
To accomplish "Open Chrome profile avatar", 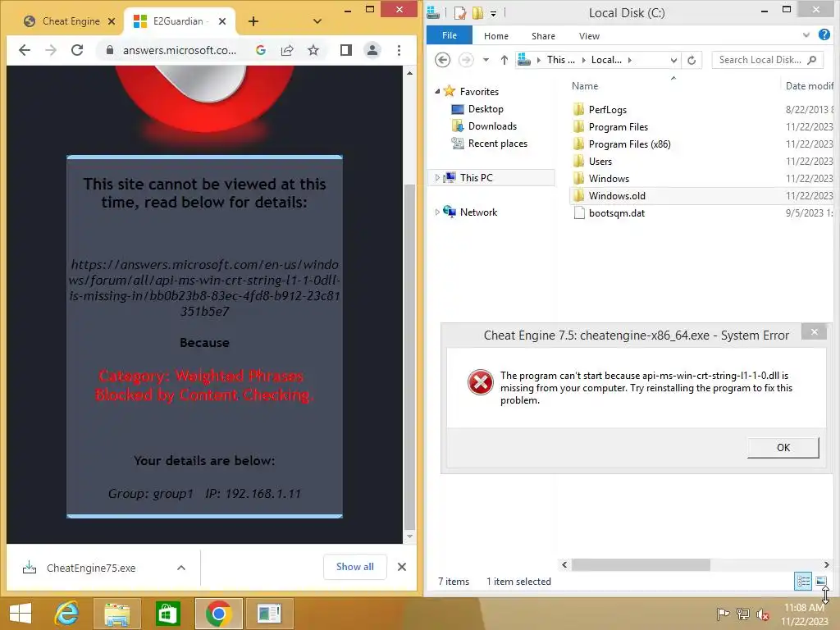I will [372, 50].
